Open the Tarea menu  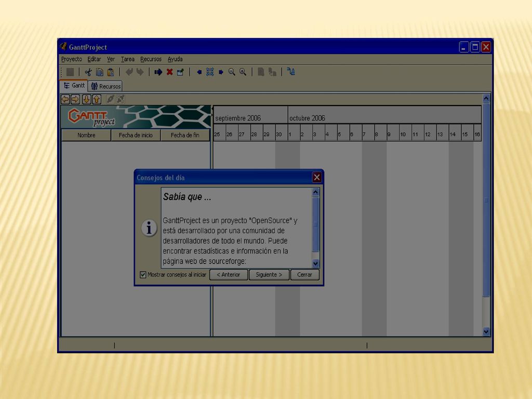[128, 59]
